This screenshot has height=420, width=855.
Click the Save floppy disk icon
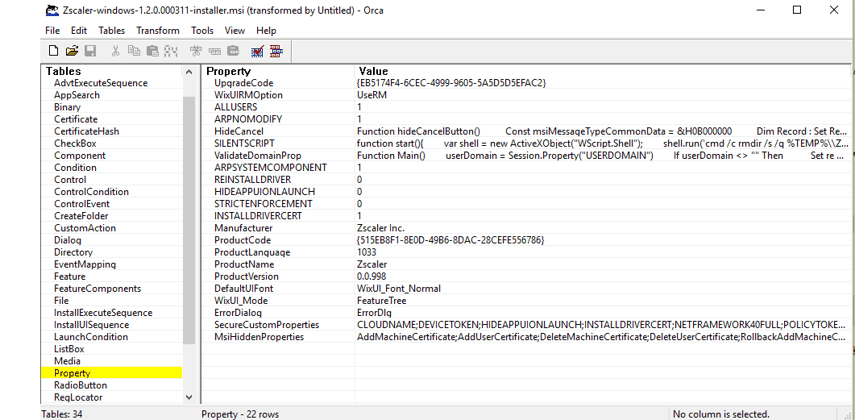90,51
